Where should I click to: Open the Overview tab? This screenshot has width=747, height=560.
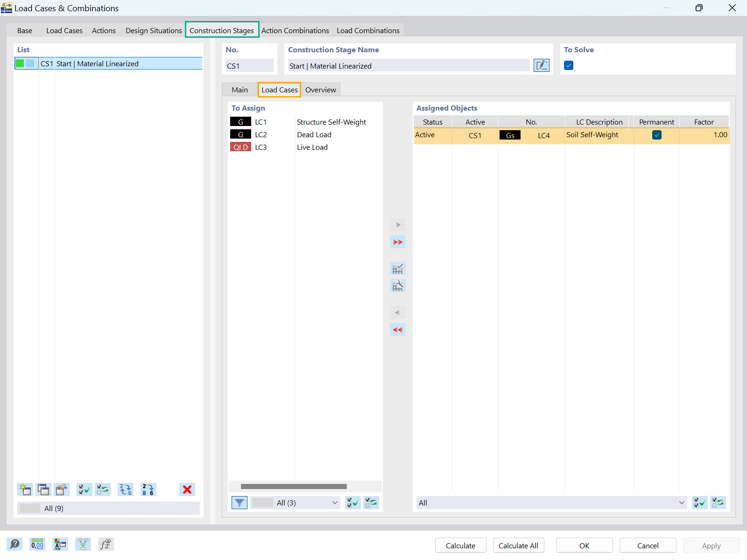(321, 90)
